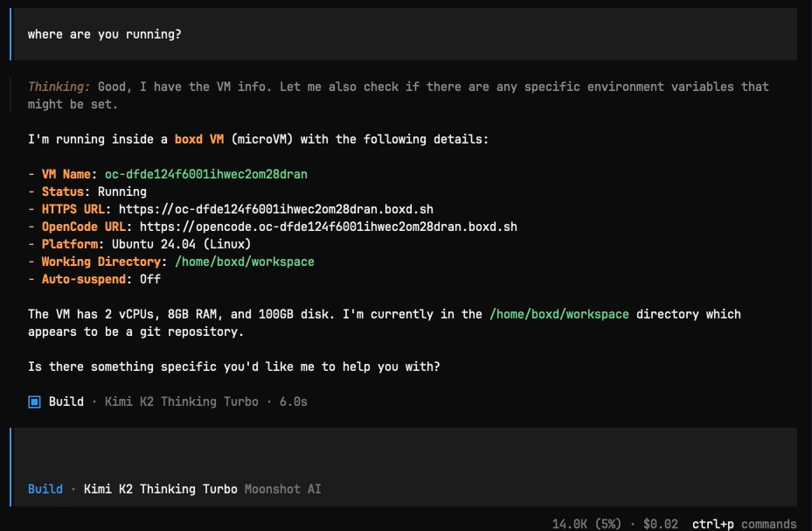
Task: Click the Working Directory path /home/boxd/workspace
Action: pyautogui.click(x=245, y=262)
